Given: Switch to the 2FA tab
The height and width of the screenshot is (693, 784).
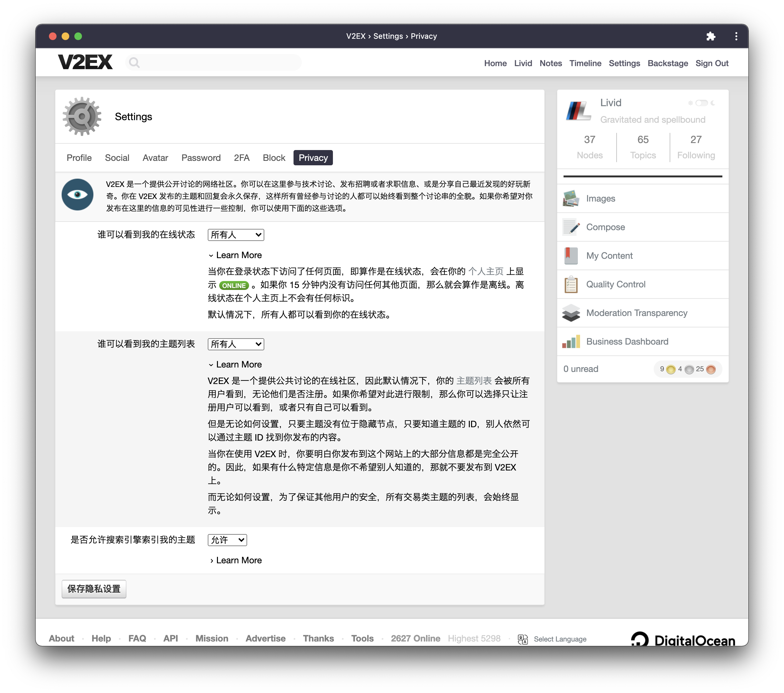Looking at the screenshot, I should click(x=242, y=158).
